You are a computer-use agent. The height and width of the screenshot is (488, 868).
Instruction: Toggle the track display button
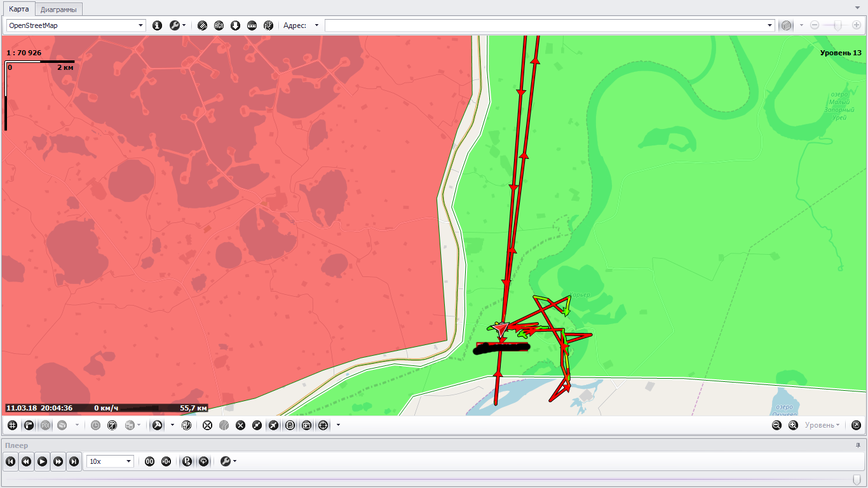(158, 425)
